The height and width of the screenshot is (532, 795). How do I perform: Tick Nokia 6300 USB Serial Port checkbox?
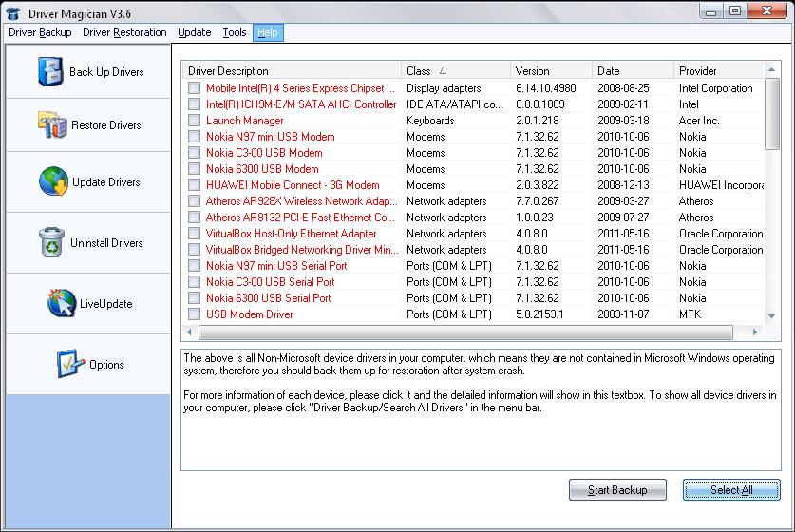coord(194,297)
